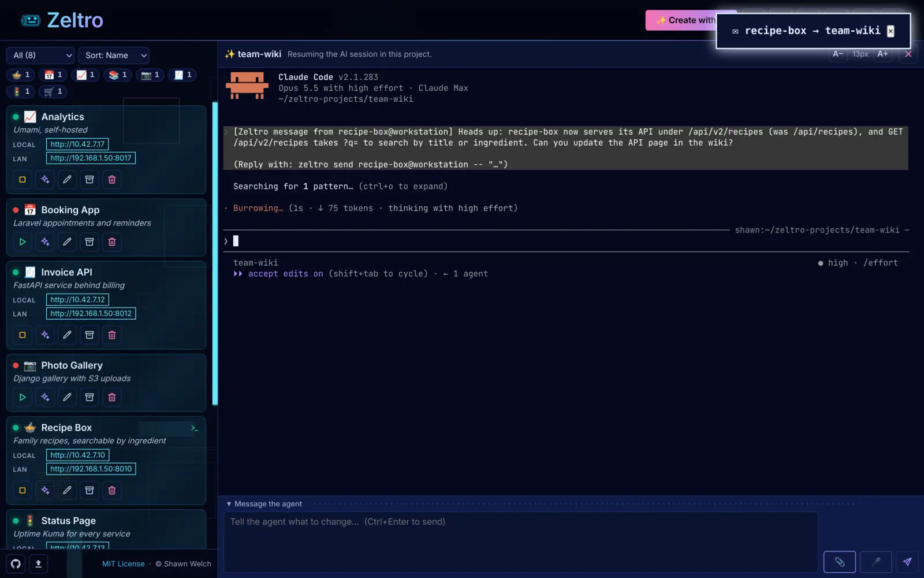Click the Zeltro logo title
Screen dimensions: 924x578
coord(75,20)
